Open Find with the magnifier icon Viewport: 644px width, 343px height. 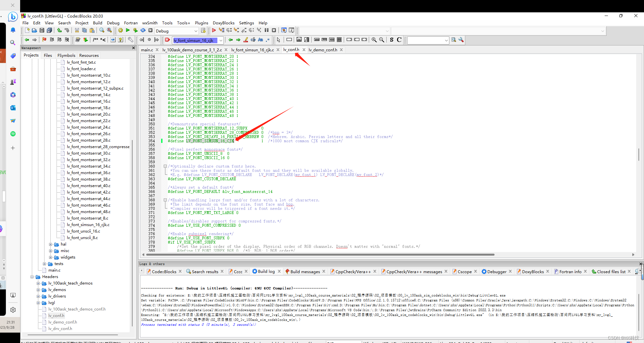coord(102,31)
